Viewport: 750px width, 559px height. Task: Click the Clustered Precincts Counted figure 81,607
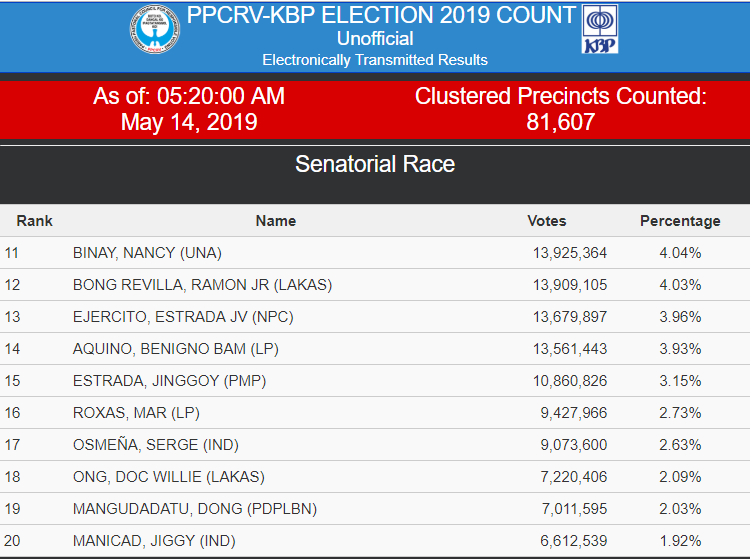[561, 122]
